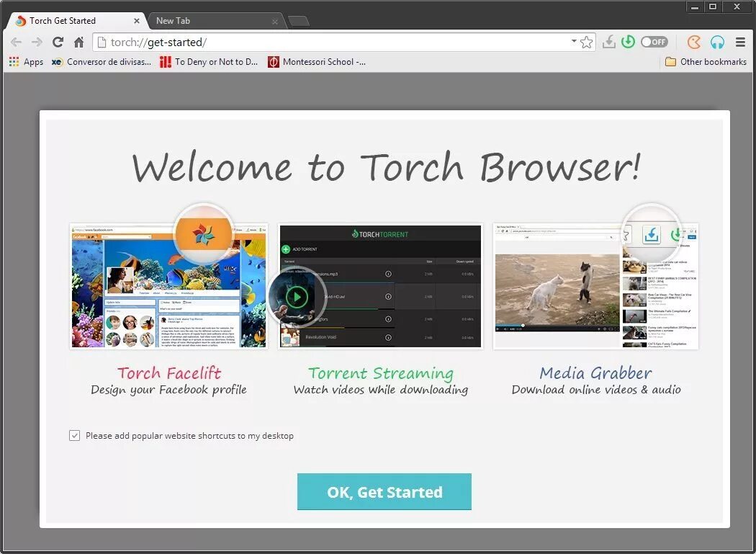Click the Torrent Streaming heading

(x=381, y=373)
